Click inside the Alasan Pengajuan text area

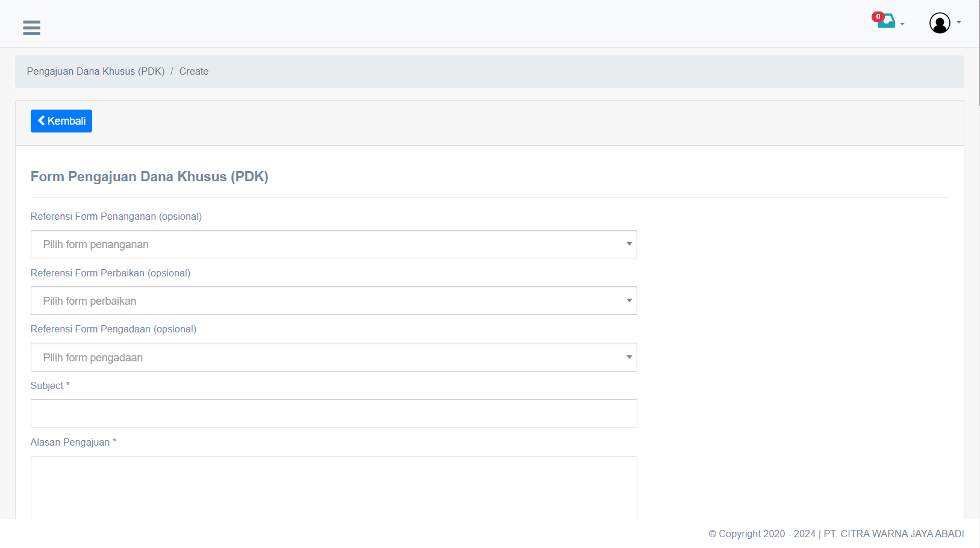click(x=334, y=487)
